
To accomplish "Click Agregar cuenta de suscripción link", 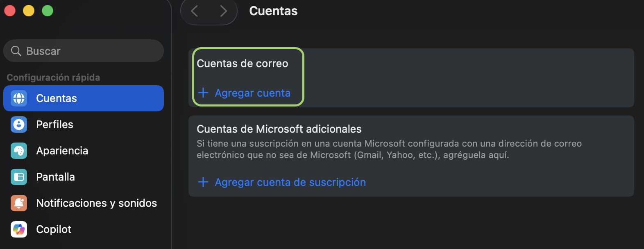I will click(x=290, y=182).
